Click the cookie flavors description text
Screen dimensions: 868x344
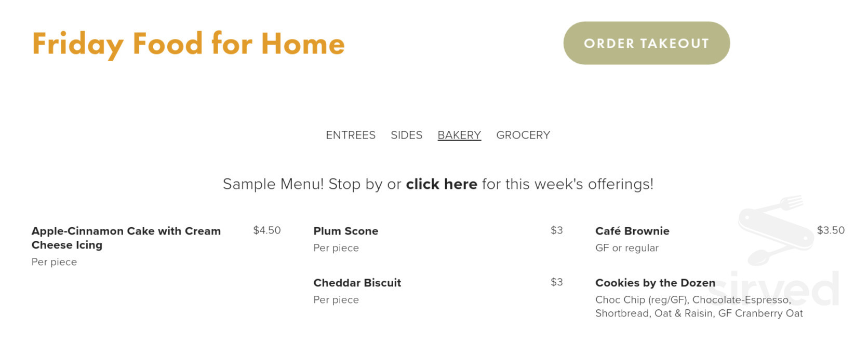(699, 306)
